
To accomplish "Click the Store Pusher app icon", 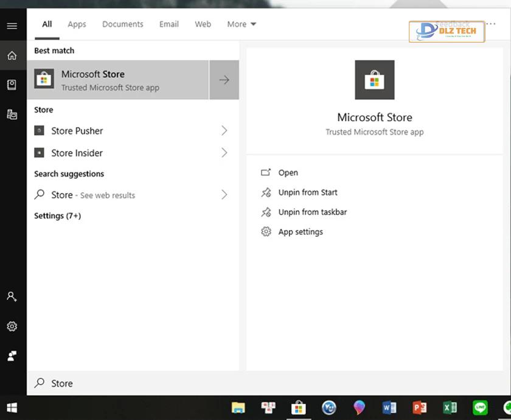I will 39,131.
